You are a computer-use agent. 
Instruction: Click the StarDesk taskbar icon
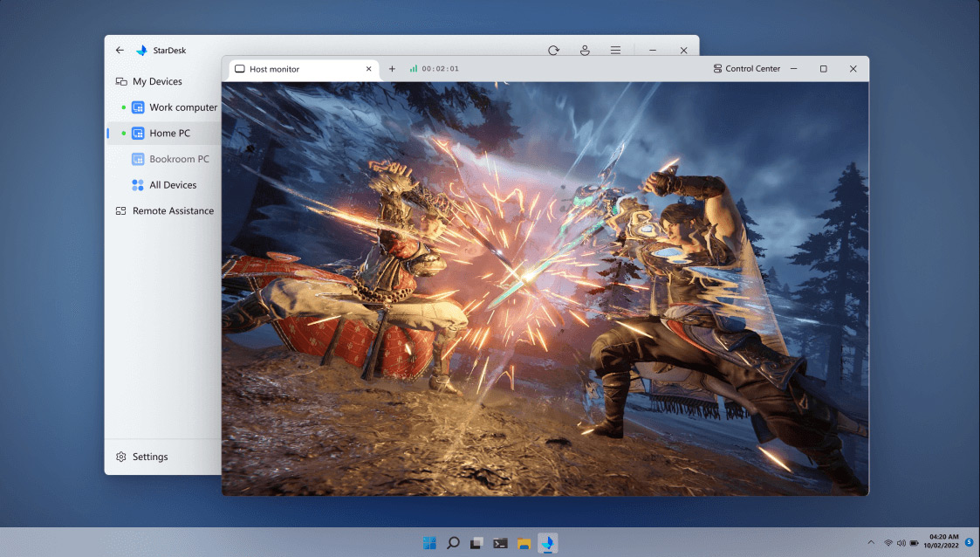pyautogui.click(x=547, y=543)
